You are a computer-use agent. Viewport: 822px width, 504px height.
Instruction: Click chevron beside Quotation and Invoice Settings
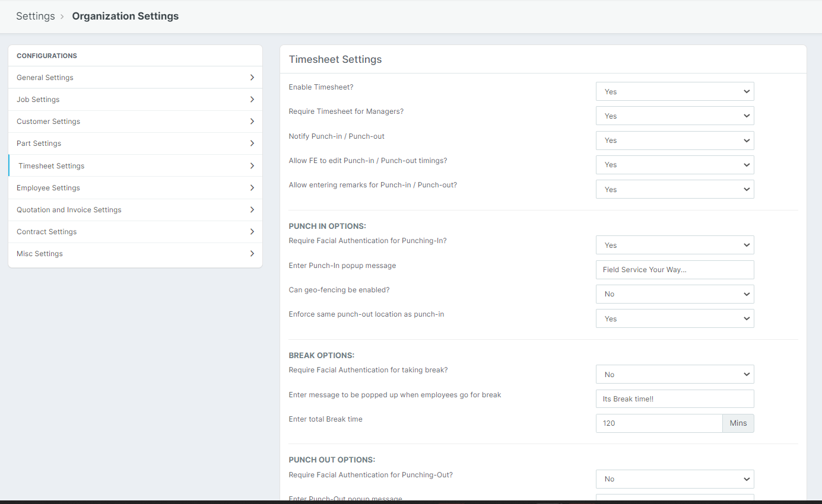(x=252, y=210)
